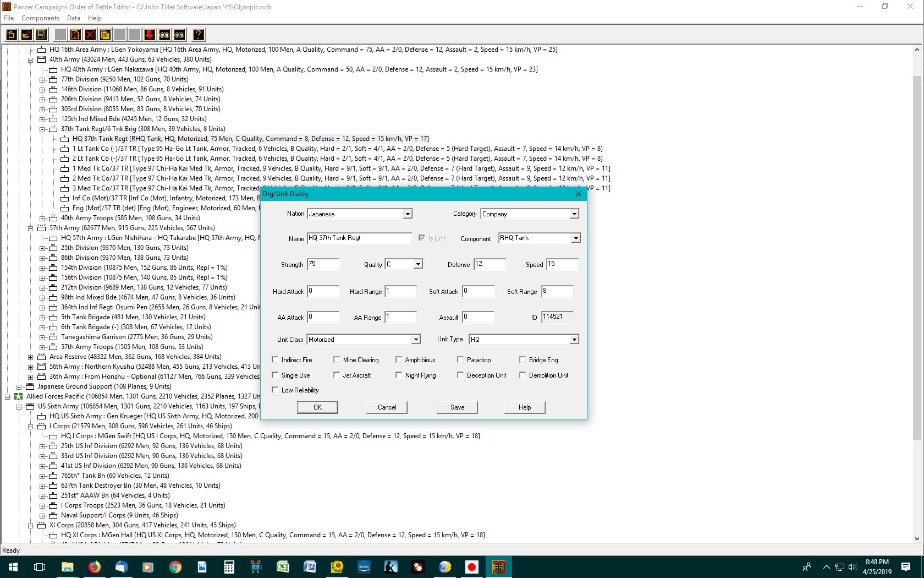Open the File menu
924x578 pixels.
9,18
